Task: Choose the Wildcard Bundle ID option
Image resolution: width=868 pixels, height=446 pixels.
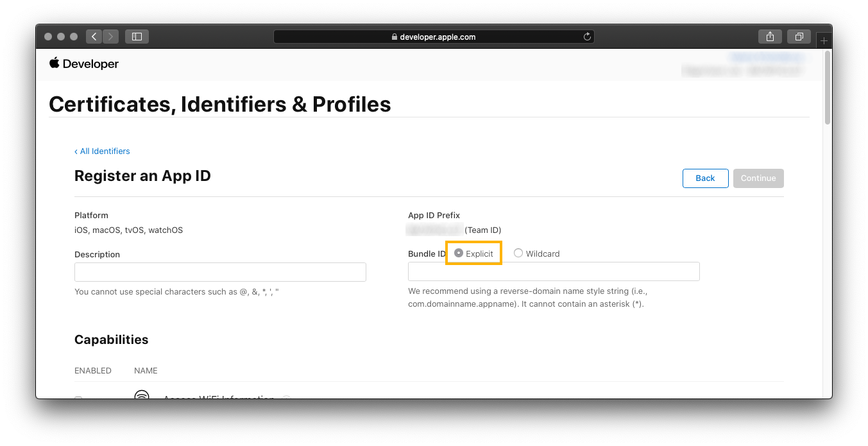Action: 518,253
